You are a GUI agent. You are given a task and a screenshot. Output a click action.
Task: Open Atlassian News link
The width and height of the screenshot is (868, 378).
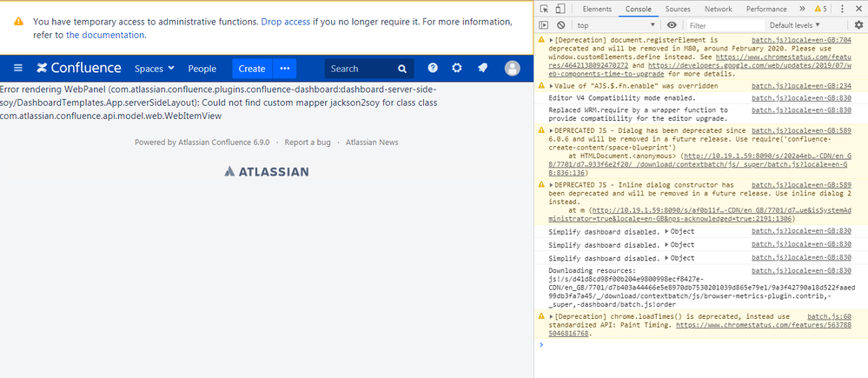pyautogui.click(x=372, y=143)
